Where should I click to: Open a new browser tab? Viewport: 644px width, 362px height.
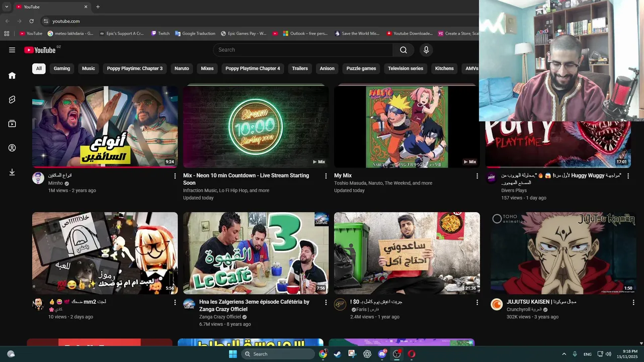point(98,7)
